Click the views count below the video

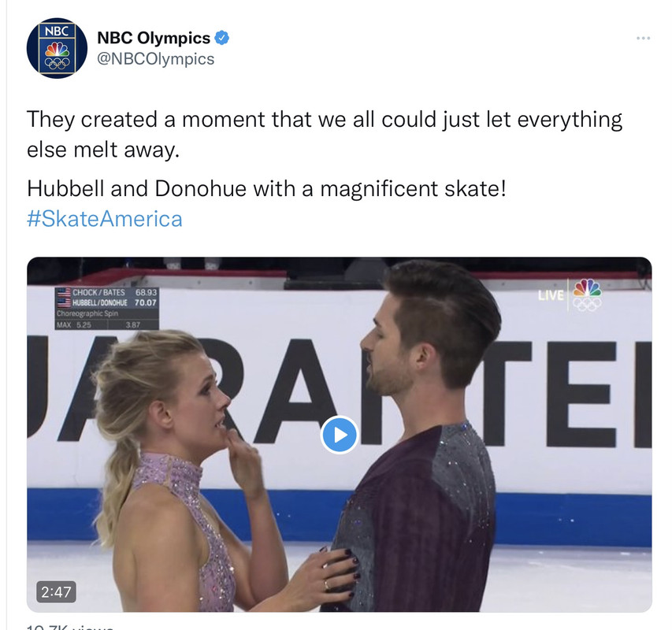(70, 628)
